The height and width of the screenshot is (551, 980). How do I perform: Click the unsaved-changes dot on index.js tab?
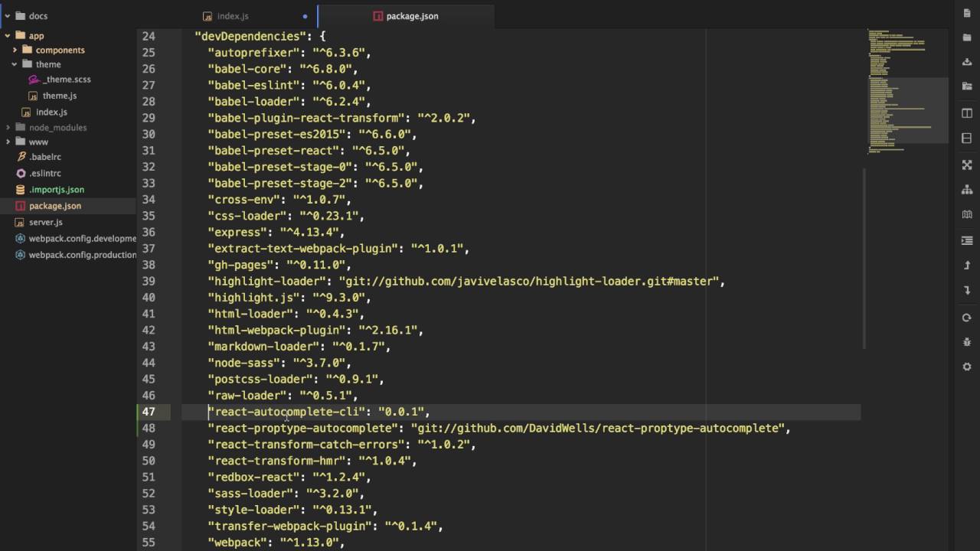click(x=305, y=16)
